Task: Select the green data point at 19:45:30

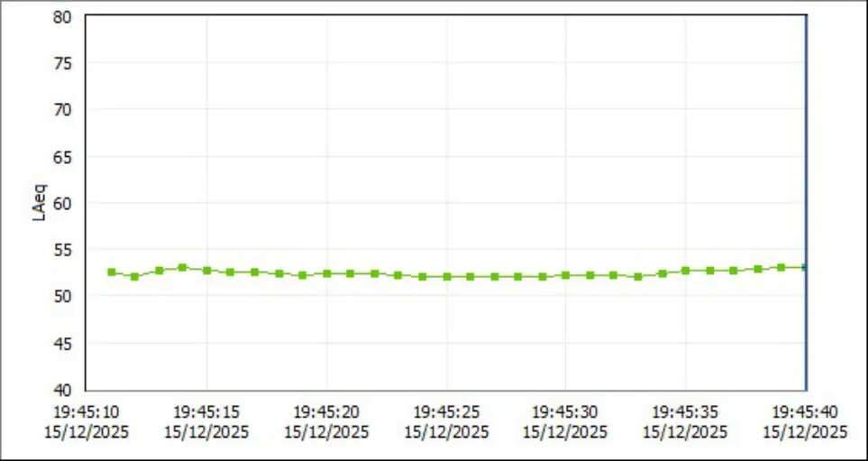Action: coord(565,275)
